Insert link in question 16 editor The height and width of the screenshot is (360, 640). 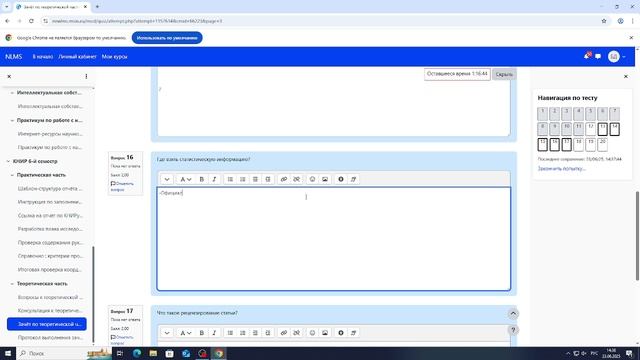284,179
